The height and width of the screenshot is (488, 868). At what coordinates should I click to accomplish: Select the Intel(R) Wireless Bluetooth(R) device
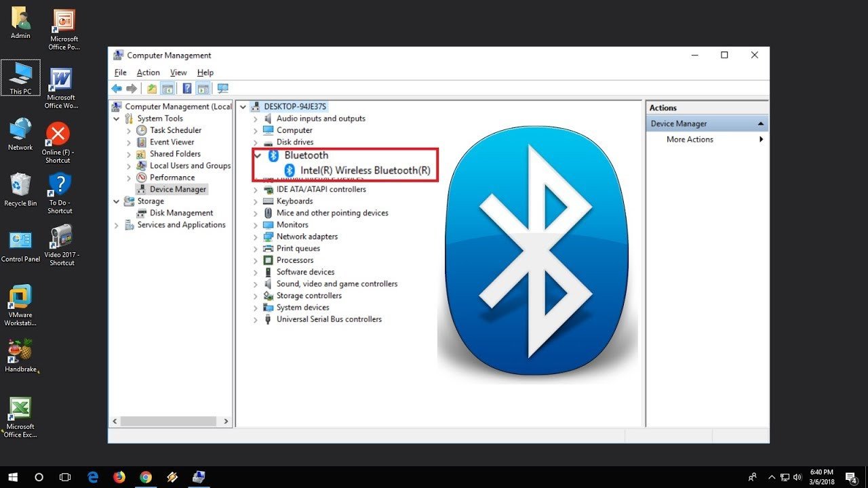pyautogui.click(x=366, y=170)
